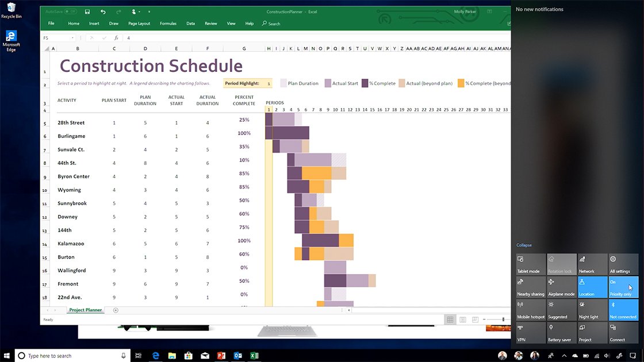This screenshot has height=362, width=644.
Task: Click the Undo icon
Action: pos(103,11)
